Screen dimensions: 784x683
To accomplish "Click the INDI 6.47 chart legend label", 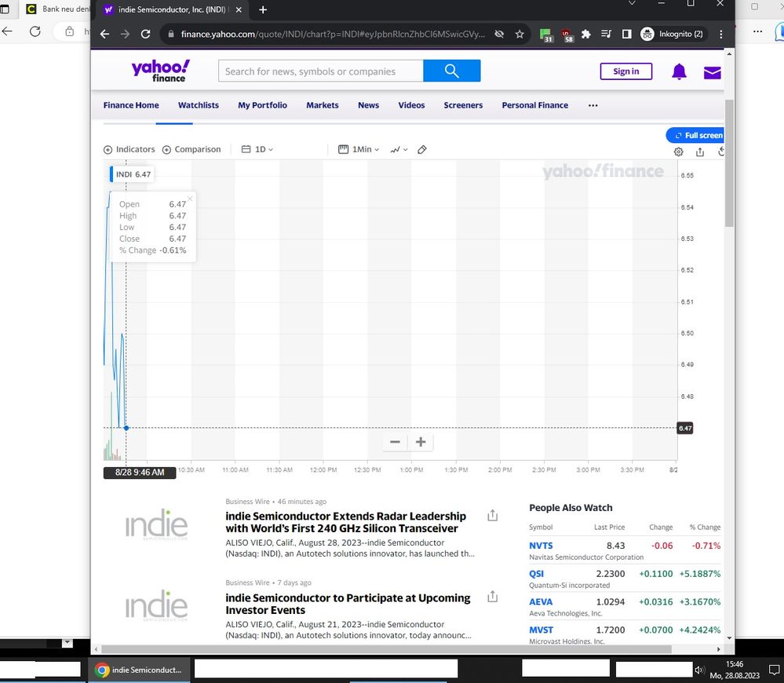I will tap(132, 174).
